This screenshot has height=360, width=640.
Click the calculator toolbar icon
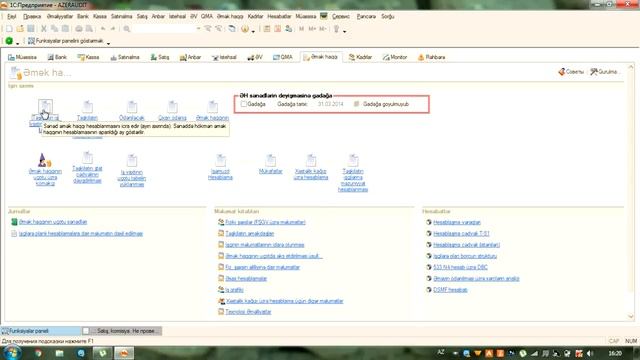[x=267, y=29]
